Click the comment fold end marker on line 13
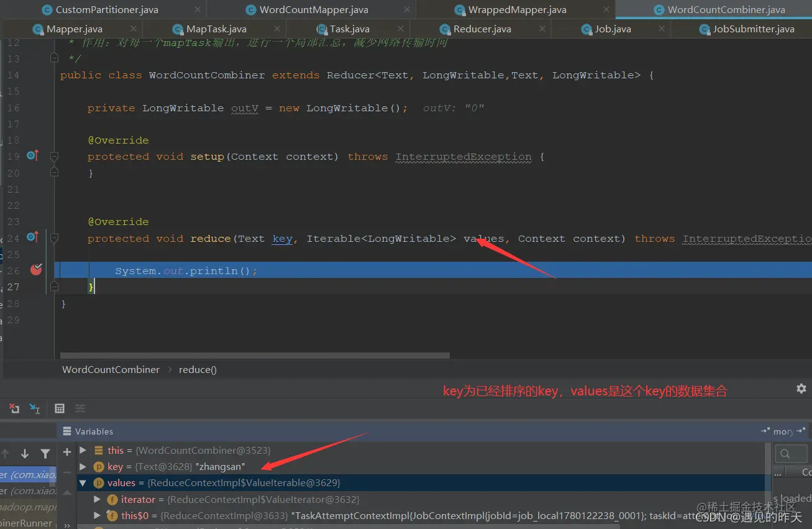Viewport: 812px width, 529px height. tap(54, 58)
